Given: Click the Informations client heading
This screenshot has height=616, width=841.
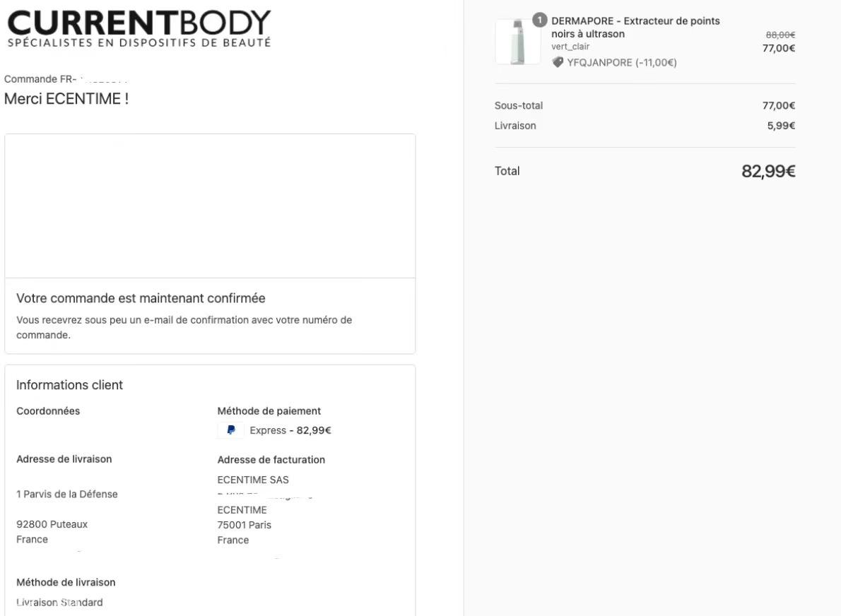Looking at the screenshot, I should click(70, 385).
